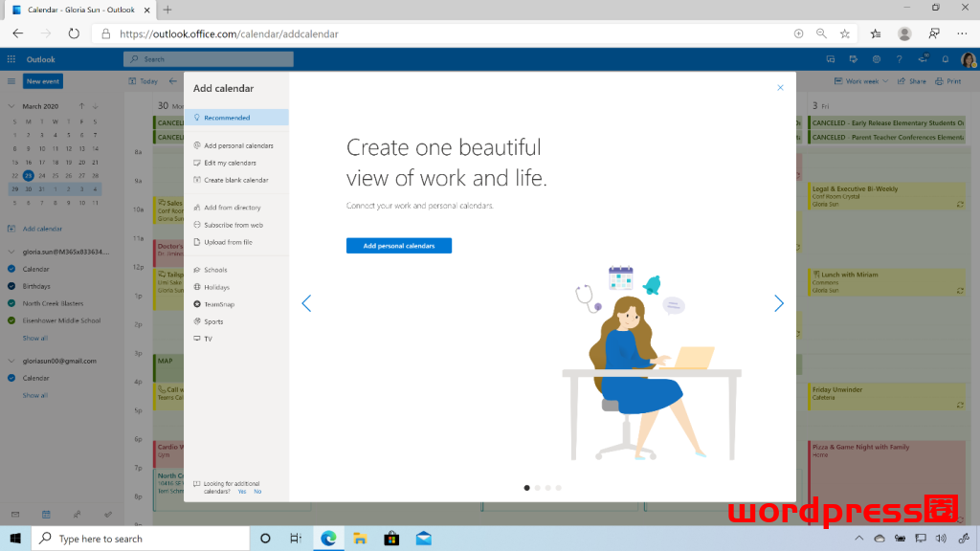
Task: Collapse the March 2020 mini calendar
Action: coord(11,106)
